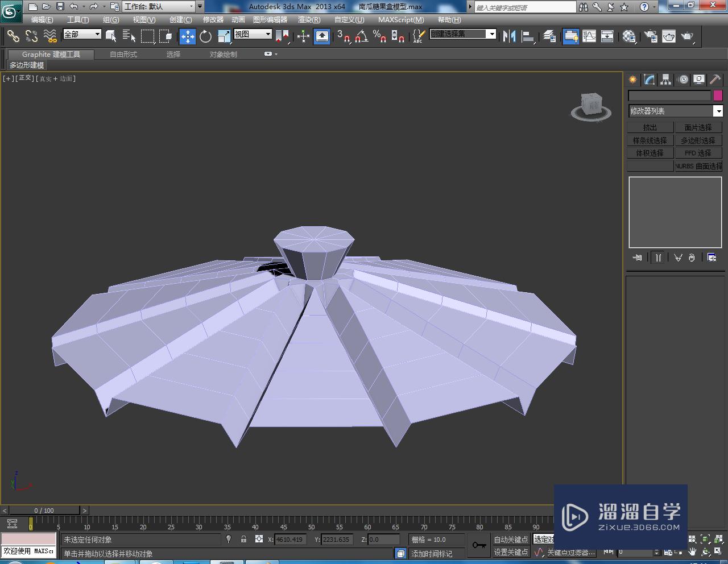Toggle Spinner Snap icon
This screenshot has width=728, height=564.
398,36
